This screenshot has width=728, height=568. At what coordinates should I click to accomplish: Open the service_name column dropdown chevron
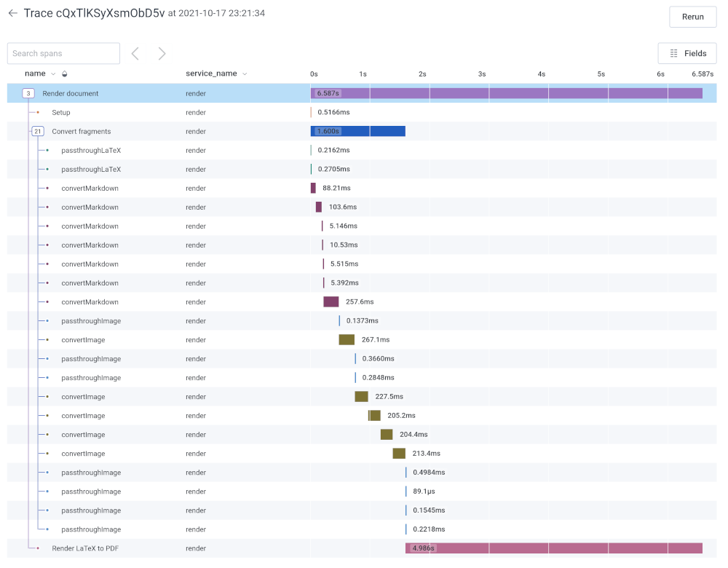coord(245,74)
